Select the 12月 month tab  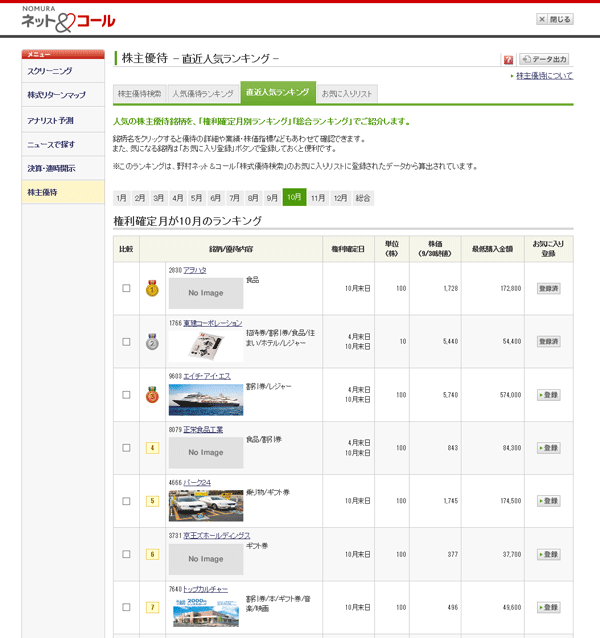point(341,198)
